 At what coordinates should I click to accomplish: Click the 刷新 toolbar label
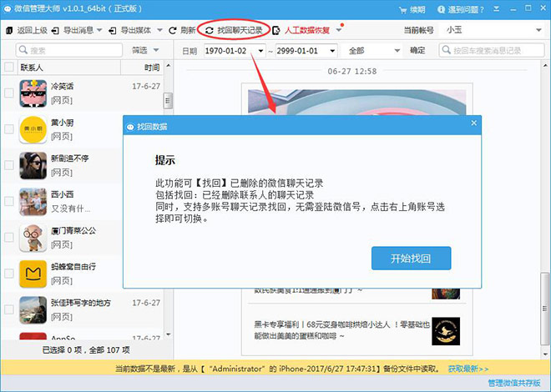[188, 31]
